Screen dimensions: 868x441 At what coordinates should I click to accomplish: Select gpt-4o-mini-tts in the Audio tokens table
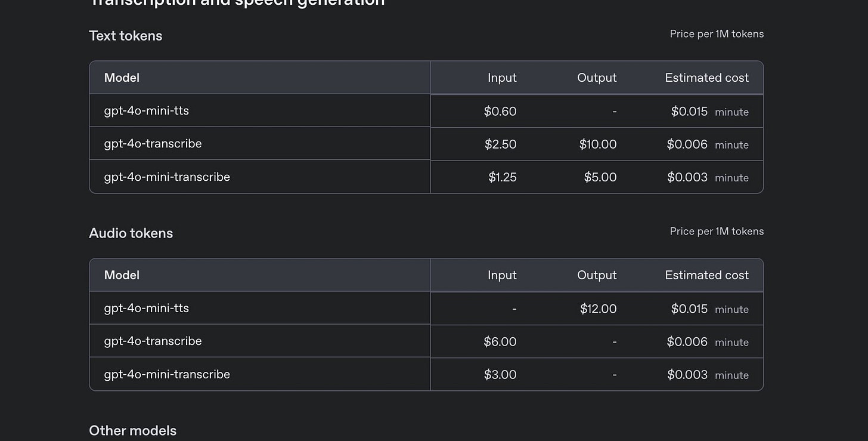146,308
